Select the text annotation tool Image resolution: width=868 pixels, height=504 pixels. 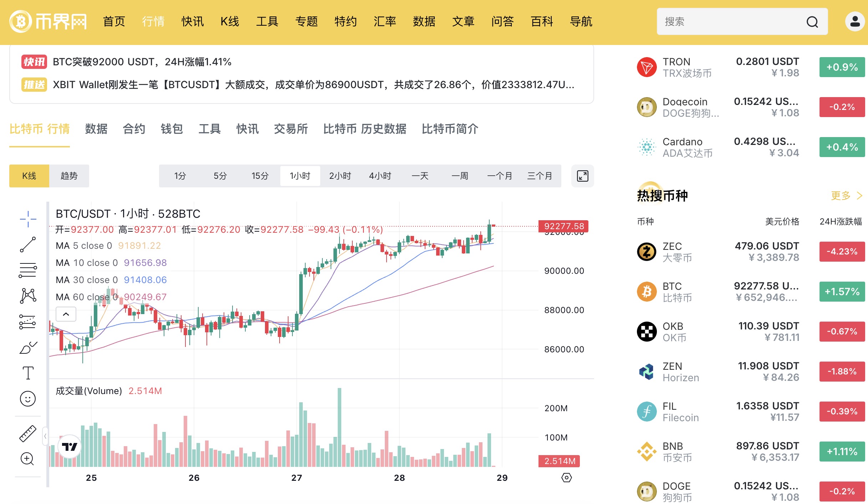(28, 373)
